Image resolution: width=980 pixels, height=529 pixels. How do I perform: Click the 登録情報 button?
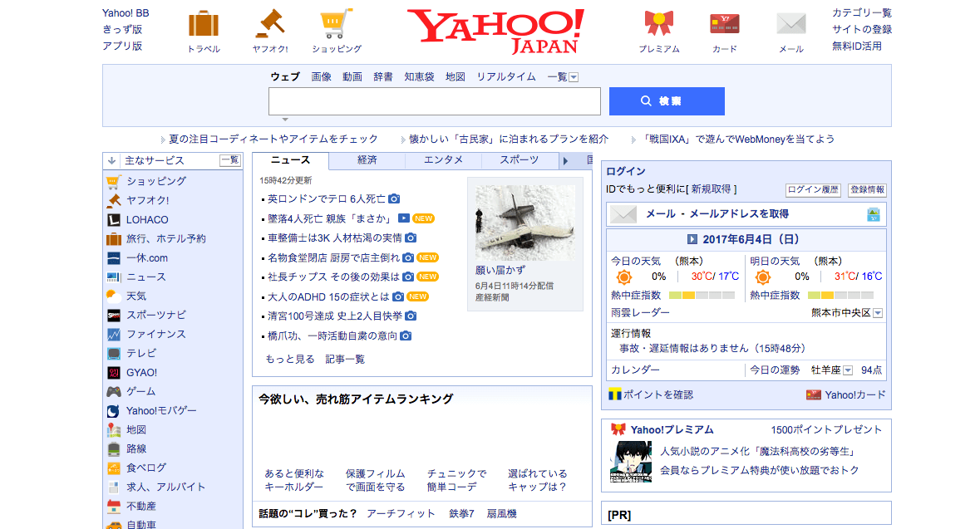pos(868,190)
